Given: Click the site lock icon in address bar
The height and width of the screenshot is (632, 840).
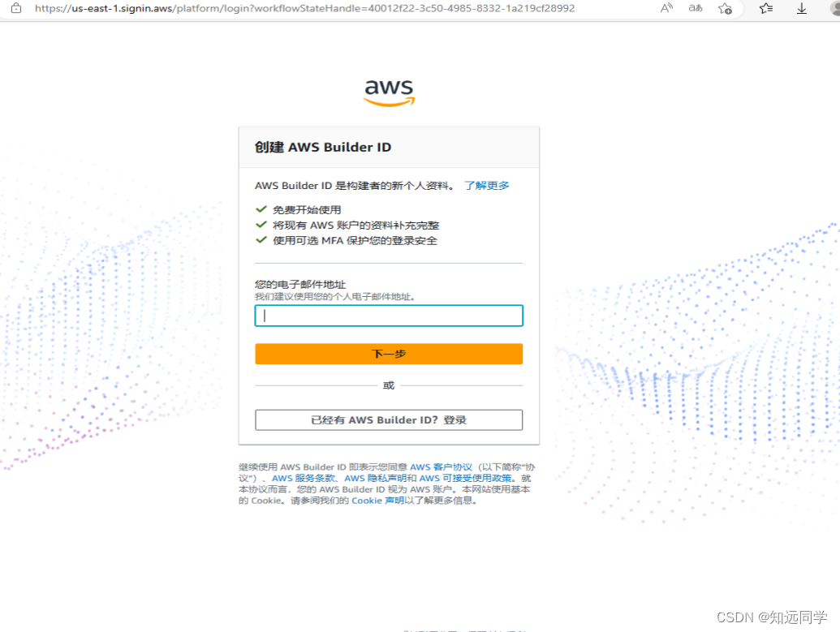Looking at the screenshot, I should (x=16, y=8).
